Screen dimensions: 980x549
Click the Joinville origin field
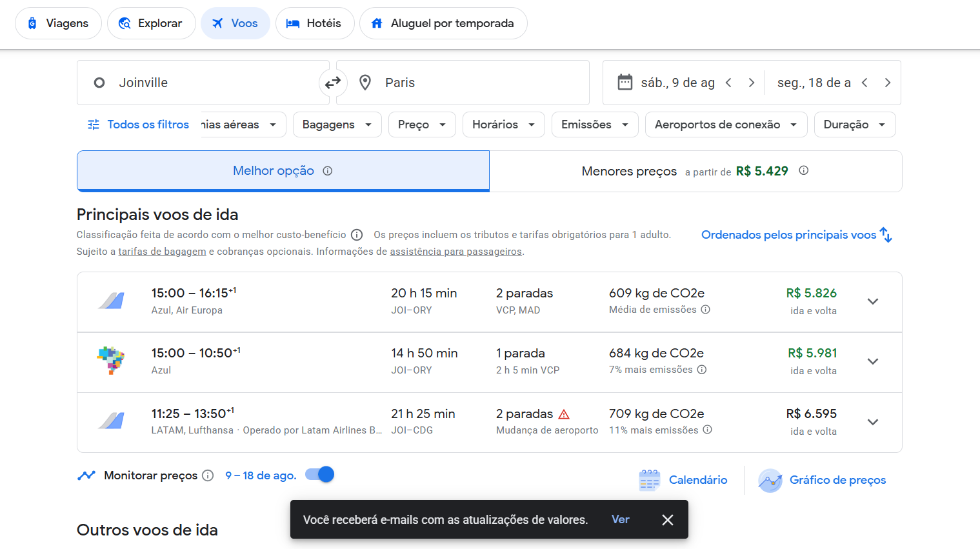point(203,83)
